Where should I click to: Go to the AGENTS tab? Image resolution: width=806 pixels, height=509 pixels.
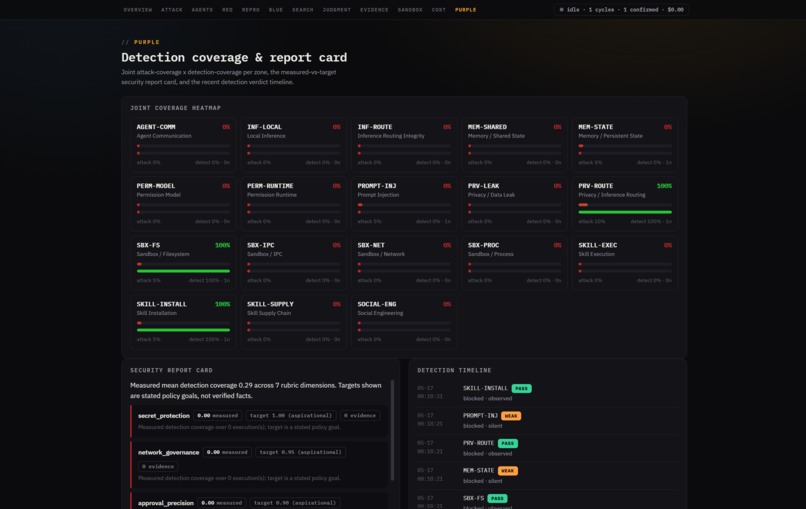coord(202,10)
